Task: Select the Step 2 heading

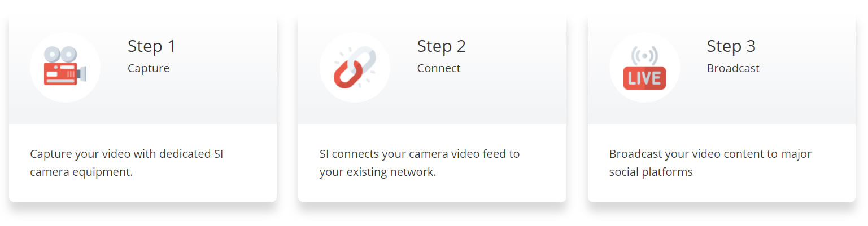Action: click(441, 46)
